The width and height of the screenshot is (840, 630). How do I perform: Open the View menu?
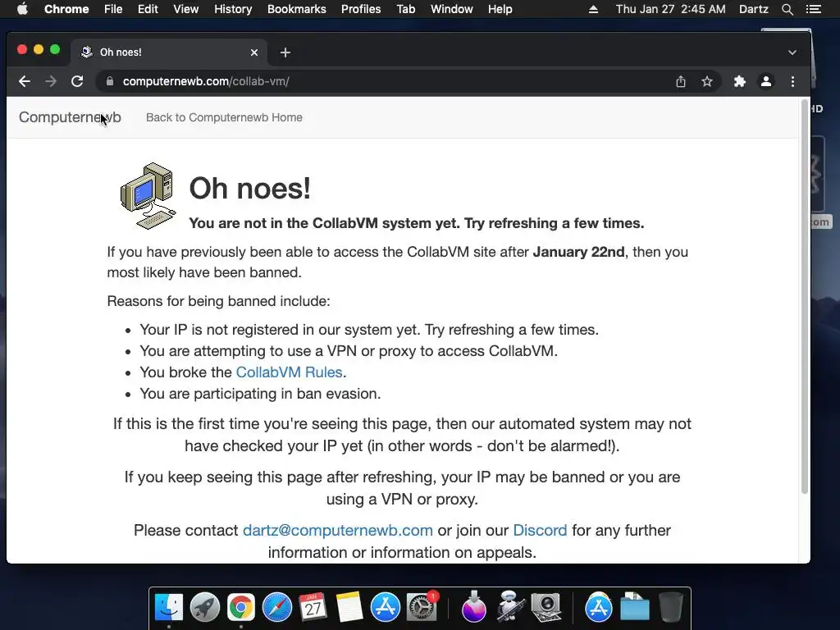tap(186, 9)
